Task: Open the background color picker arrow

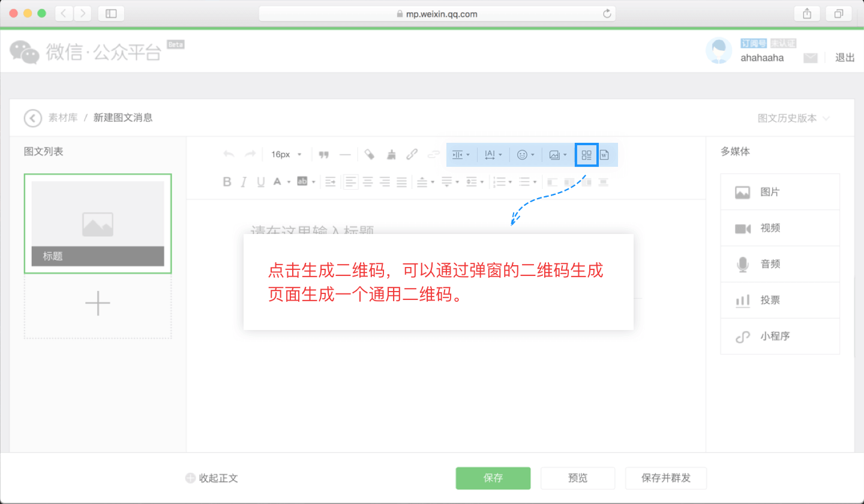Action: coord(314,181)
